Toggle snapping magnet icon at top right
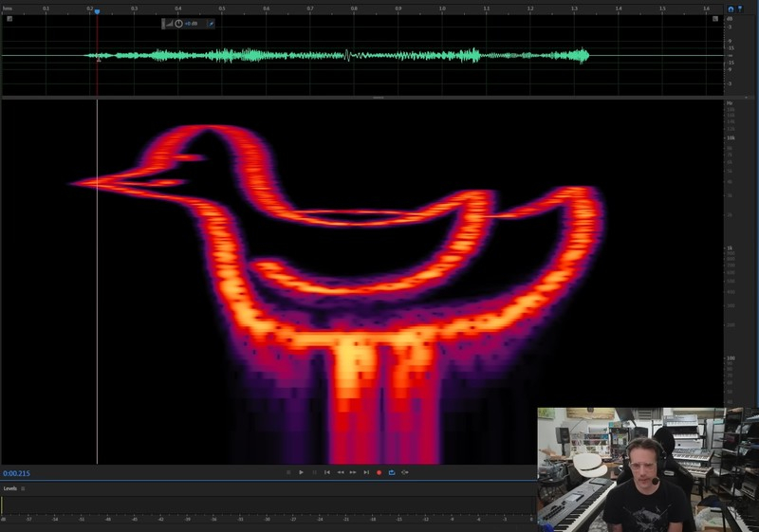759x532 pixels. tap(731, 9)
